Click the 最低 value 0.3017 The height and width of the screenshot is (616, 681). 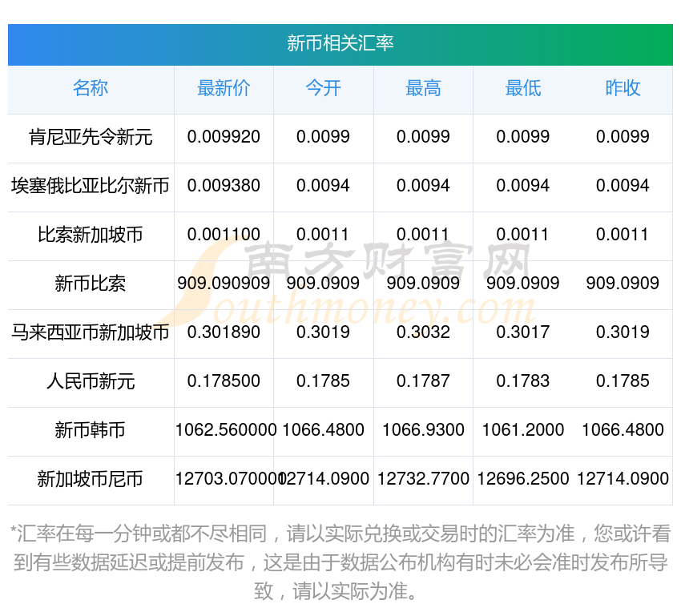523,332
